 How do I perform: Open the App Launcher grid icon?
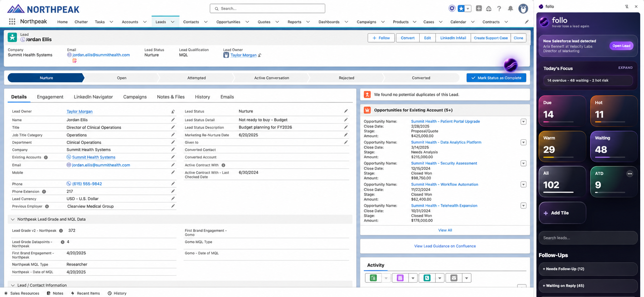point(12,22)
